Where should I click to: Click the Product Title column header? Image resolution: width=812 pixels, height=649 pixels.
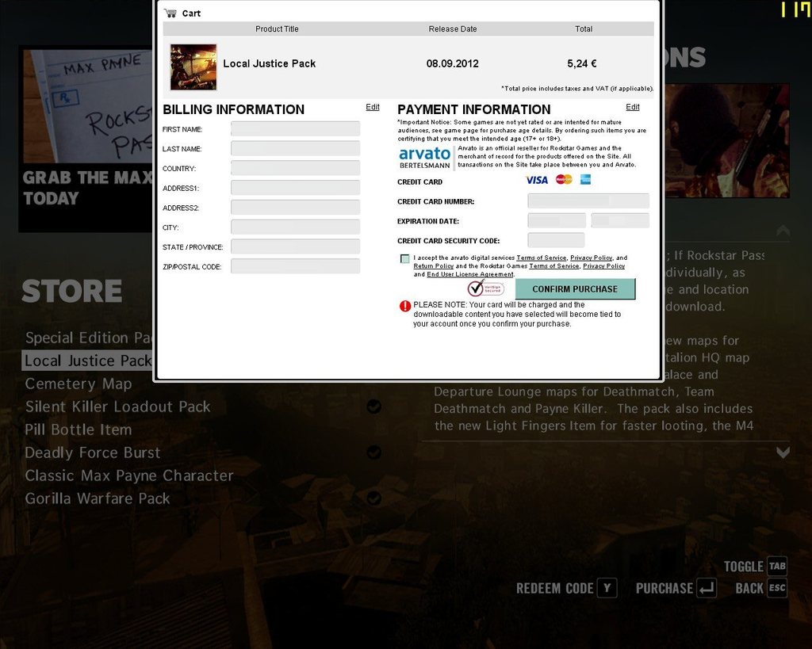point(277,29)
